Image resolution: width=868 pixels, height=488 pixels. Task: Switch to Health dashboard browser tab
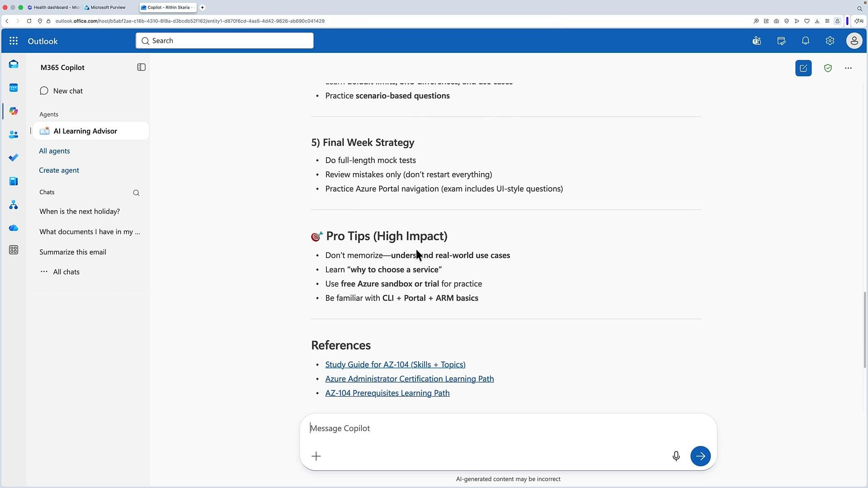54,7
